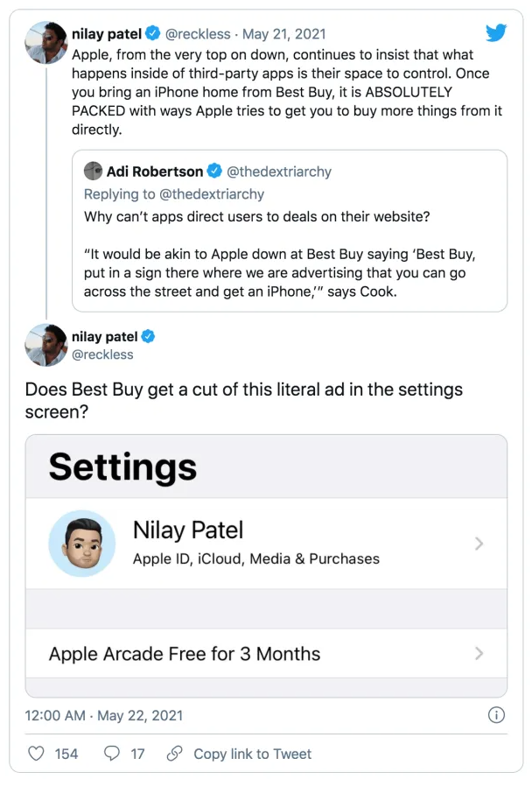Click Copy link to Tweet

click(253, 754)
